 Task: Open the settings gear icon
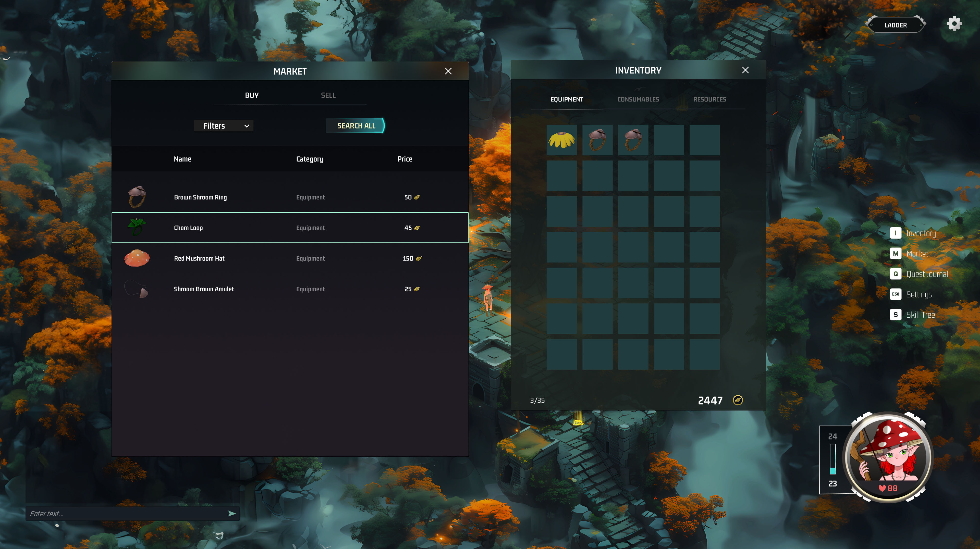click(x=954, y=24)
